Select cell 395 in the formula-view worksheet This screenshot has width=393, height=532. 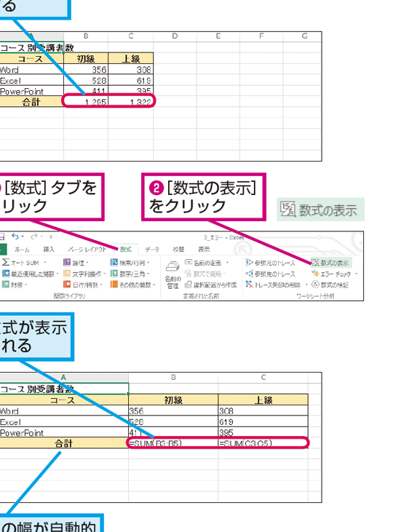click(x=263, y=432)
